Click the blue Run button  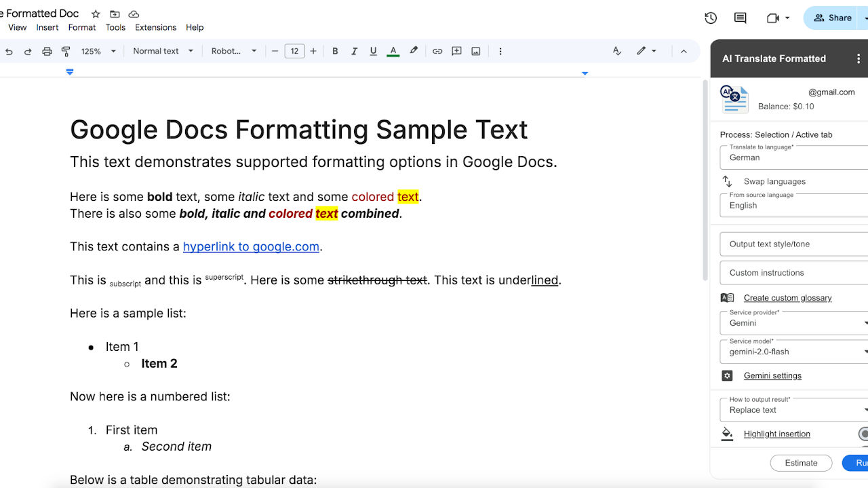tap(856, 463)
